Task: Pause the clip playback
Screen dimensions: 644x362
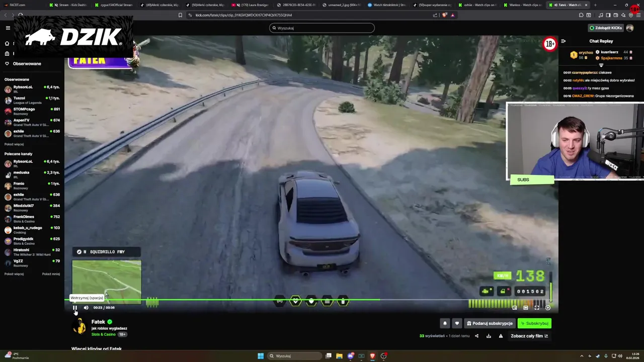Action: [x=75, y=308]
